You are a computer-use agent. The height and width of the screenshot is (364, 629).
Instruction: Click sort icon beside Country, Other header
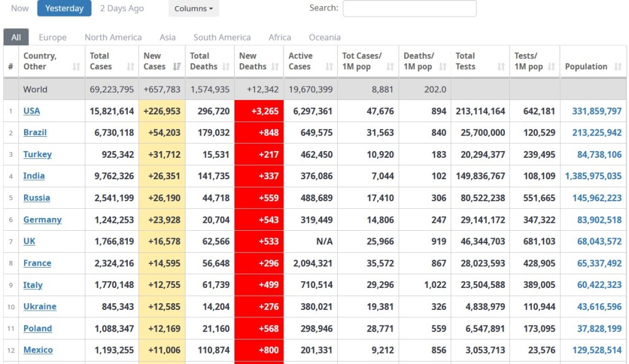click(76, 67)
